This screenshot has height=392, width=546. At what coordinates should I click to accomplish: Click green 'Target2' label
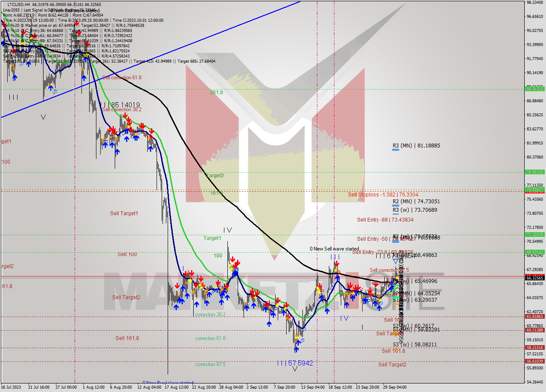(215, 176)
